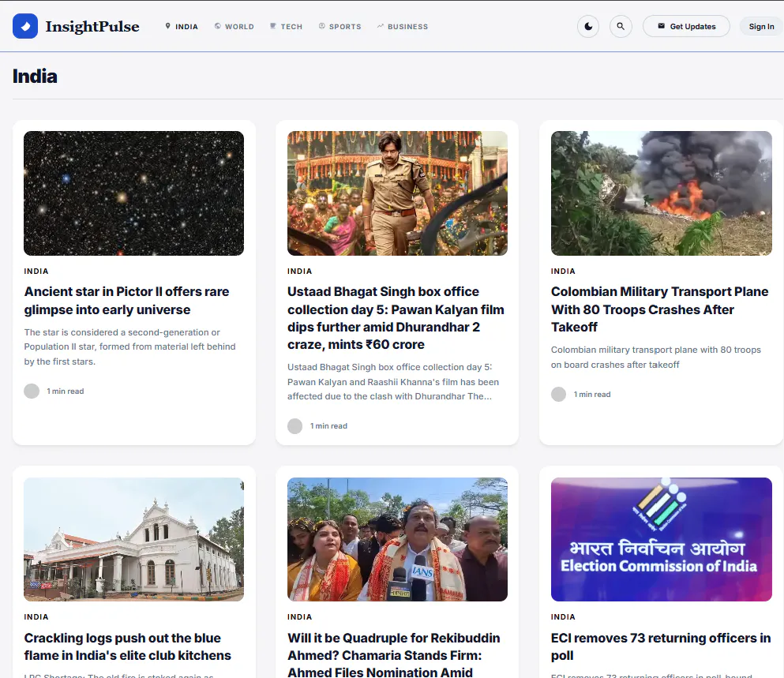Viewport: 784px width, 678px height.
Task: Click the Sign In button
Action: click(x=762, y=26)
